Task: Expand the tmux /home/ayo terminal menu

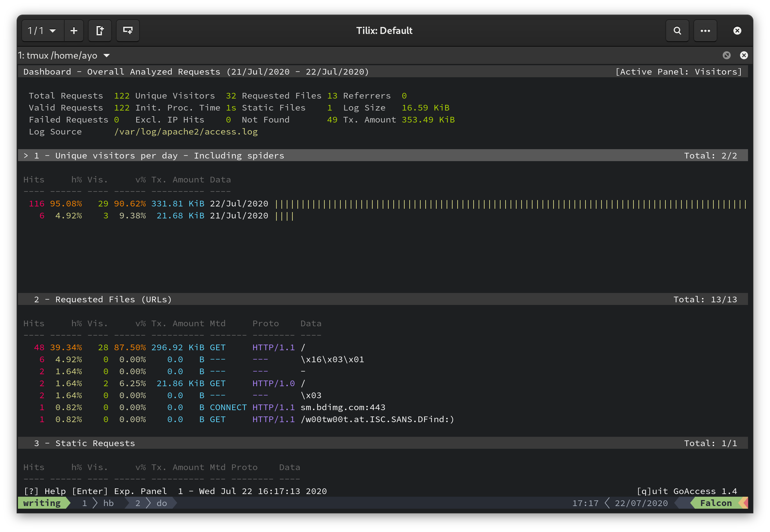Action: click(106, 55)
